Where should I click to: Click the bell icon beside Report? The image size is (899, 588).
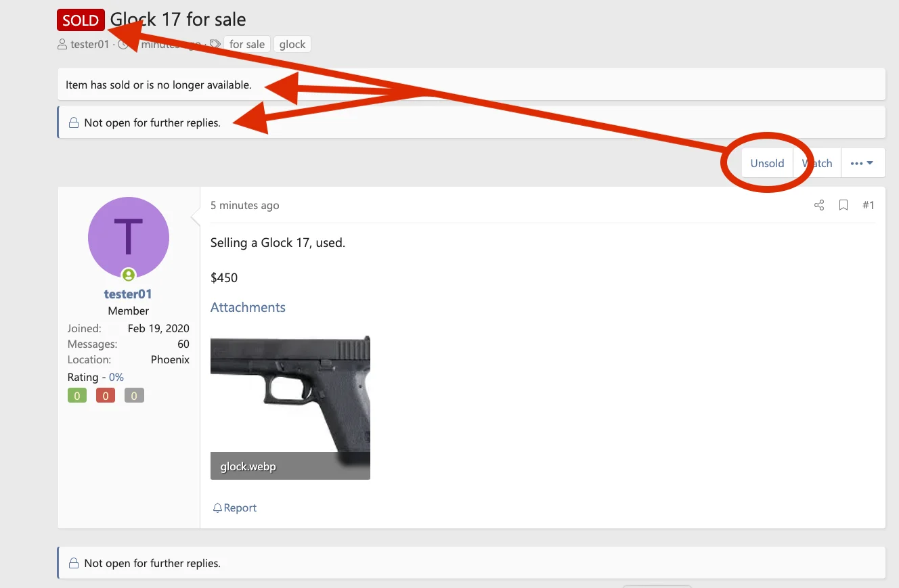[217, 508]
